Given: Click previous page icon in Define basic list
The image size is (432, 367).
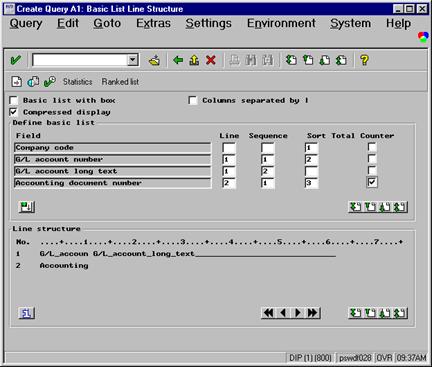Looking at the screenshot, I should pyautogui.click(x=370, y=207).
